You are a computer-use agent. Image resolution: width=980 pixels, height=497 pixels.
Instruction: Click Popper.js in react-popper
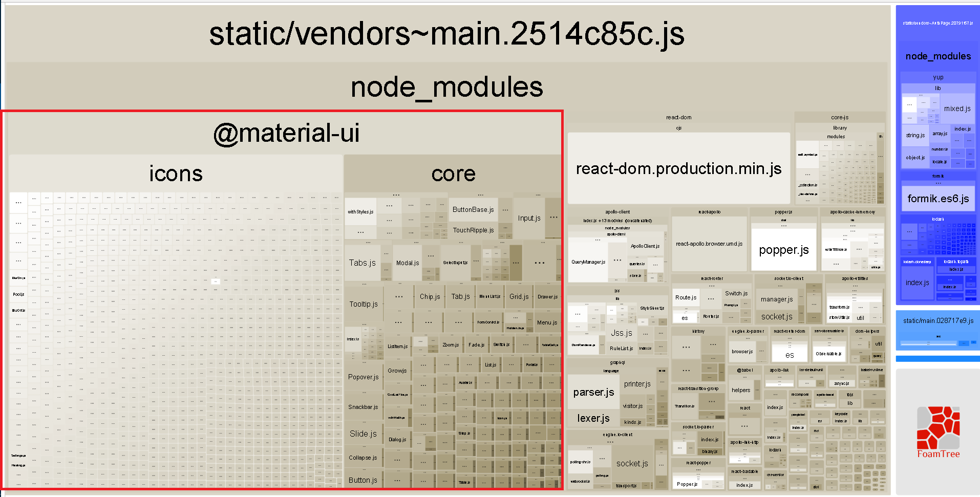coord(687,484)
